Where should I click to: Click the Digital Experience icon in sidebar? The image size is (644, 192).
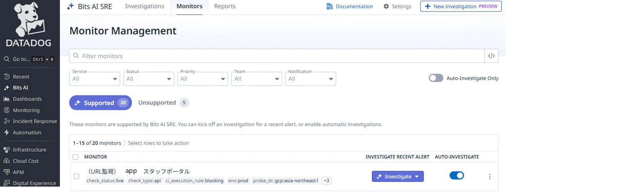(7, 183)
